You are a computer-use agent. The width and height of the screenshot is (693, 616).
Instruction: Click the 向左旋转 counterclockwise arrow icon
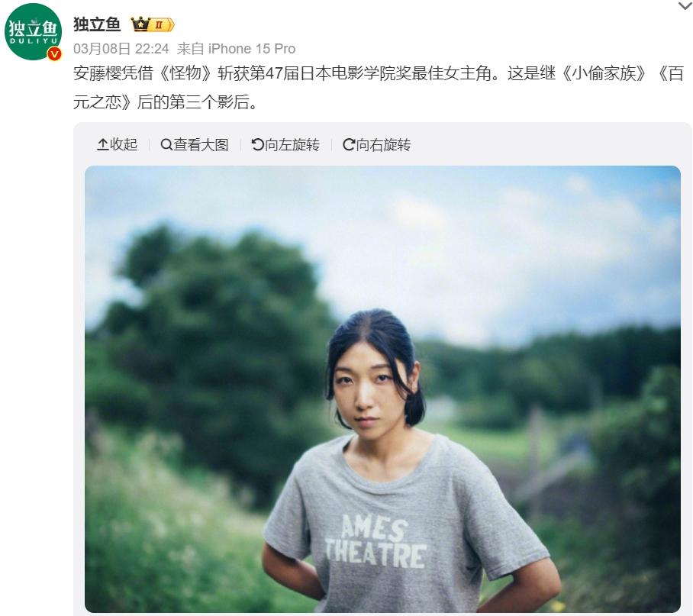pyautogui.click(x=257, y=144)
